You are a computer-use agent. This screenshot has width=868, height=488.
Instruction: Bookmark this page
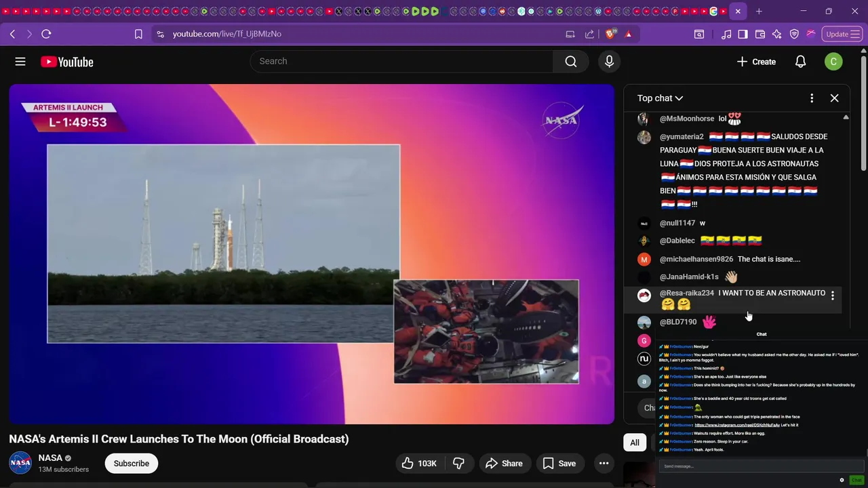pos(138,34)
